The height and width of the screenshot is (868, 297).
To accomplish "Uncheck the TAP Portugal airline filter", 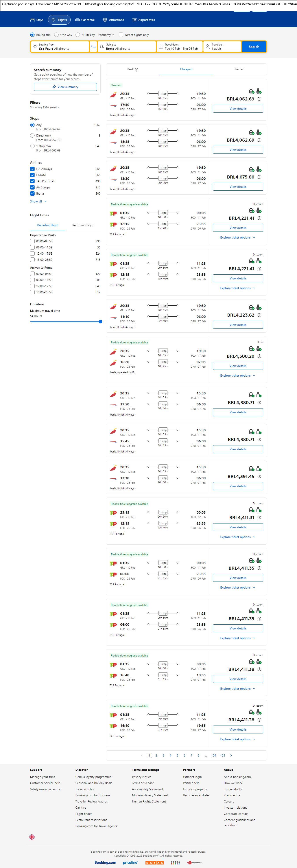I will [32, 181].
